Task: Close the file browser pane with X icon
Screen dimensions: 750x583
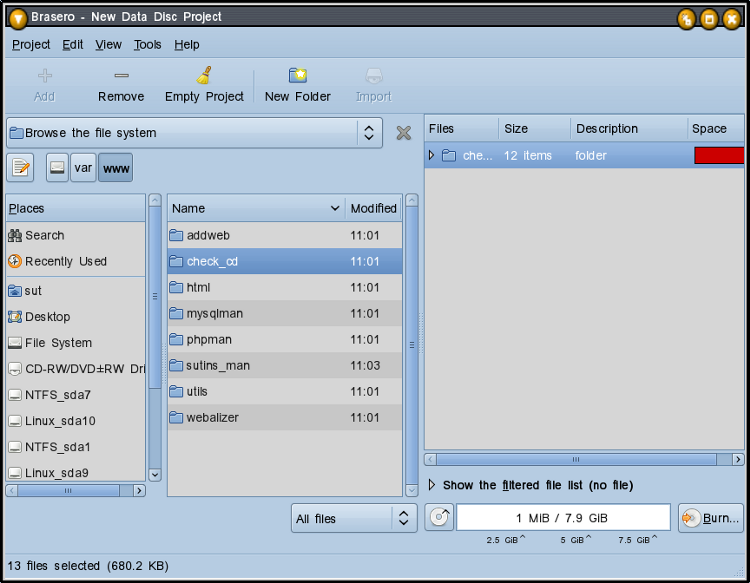Action: pyautogui.click(x=404, y=133)
